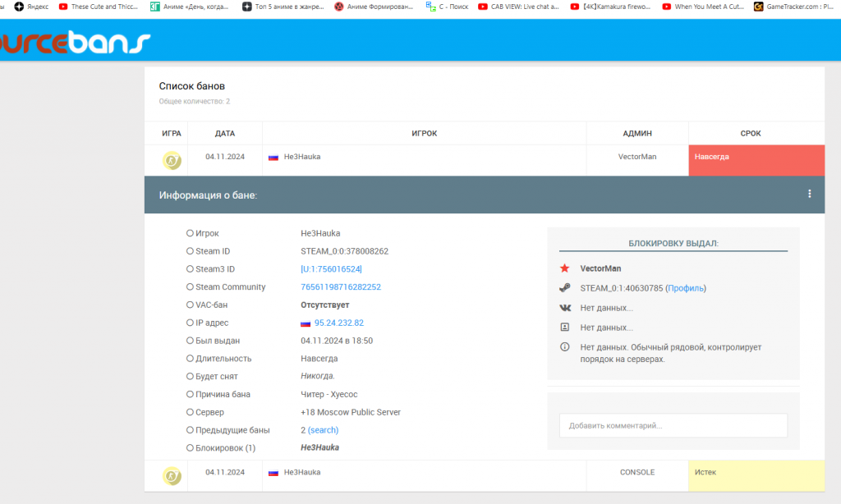Click the VK icon in admin panel

click(564, 308)
